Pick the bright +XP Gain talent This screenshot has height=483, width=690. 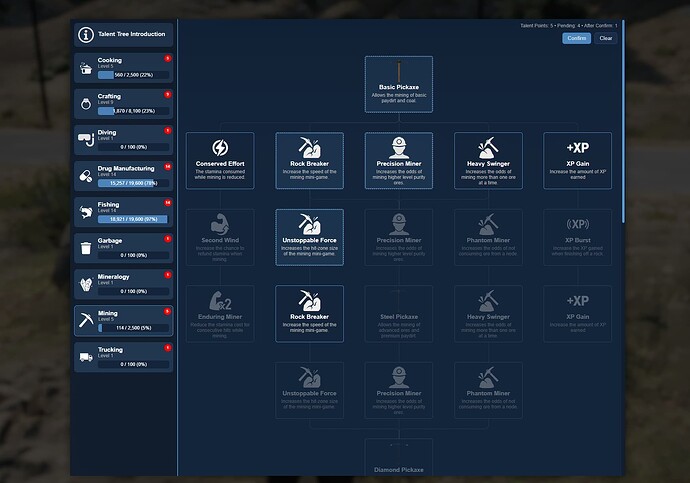click(577, 161)
